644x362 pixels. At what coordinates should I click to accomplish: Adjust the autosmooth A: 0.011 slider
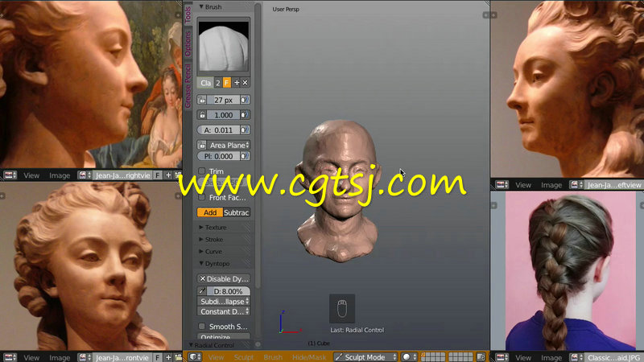click(218, 130)
